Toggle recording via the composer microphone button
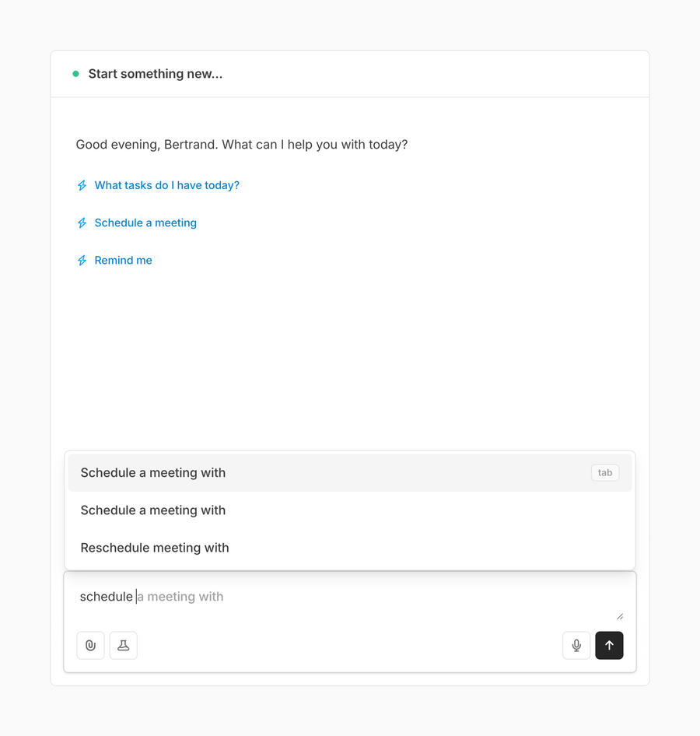This screenshot has height=736, width=700. pos(576,645)
